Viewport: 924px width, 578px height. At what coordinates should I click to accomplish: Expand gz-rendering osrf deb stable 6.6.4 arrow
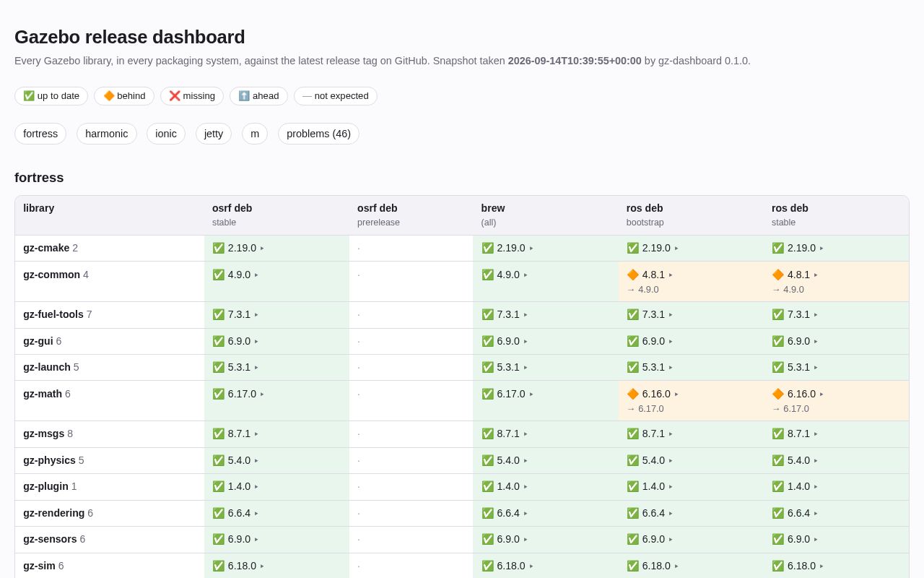click(x=256, y=514)
